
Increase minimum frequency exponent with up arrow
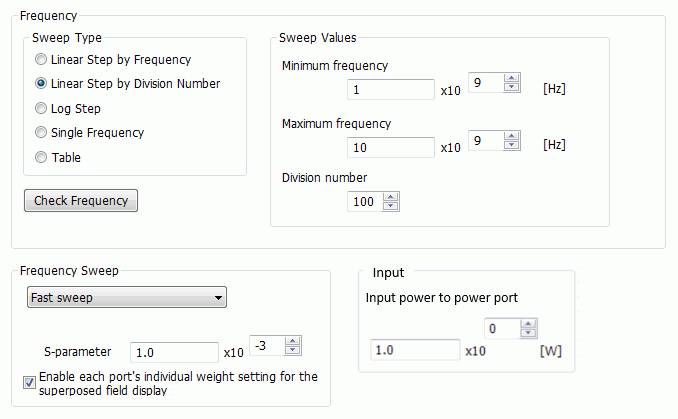(512, 79)
